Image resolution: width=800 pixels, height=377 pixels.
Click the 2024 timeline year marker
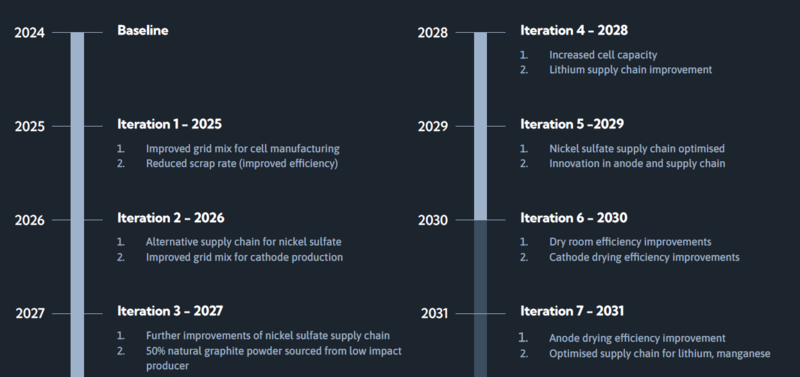click(30, 33)
